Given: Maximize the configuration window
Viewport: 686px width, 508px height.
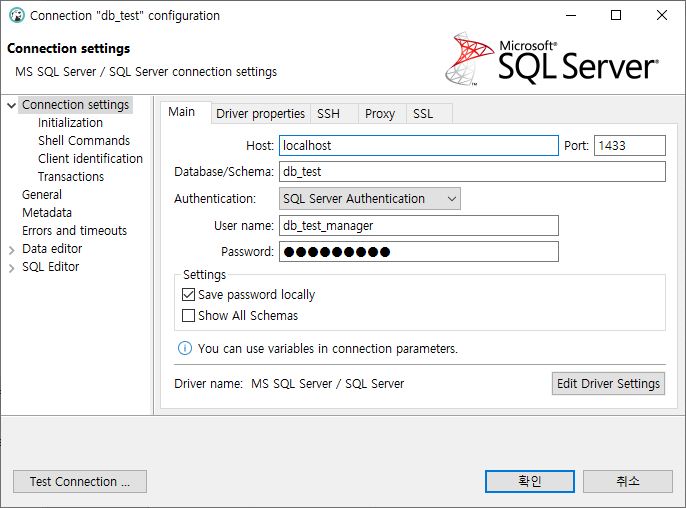Looking at the screenshot, I should pyautogui.click(x=616, y=15).
